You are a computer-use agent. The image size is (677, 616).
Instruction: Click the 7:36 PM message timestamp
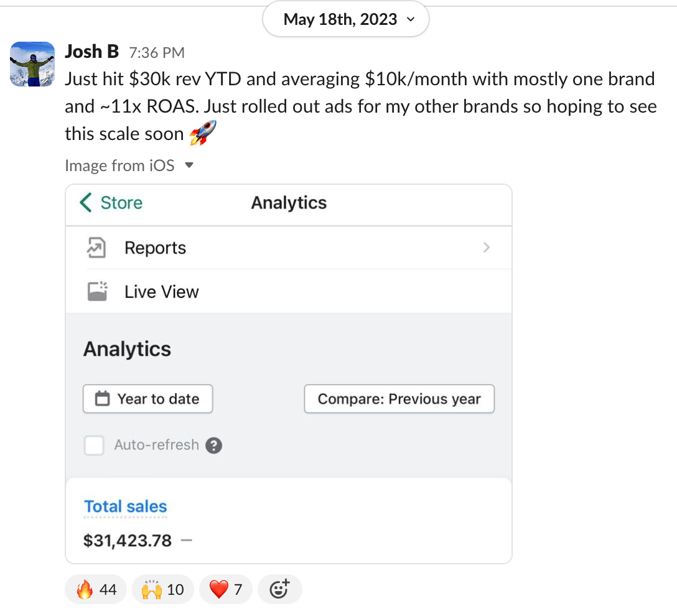[156, 53]
